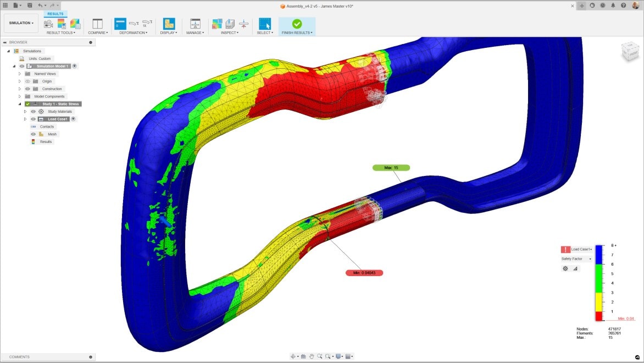This screenshot has width=644, height=363.
Task: Open the Simulation workspace menu
Action: pyautogui.click(x=20, y=23)
